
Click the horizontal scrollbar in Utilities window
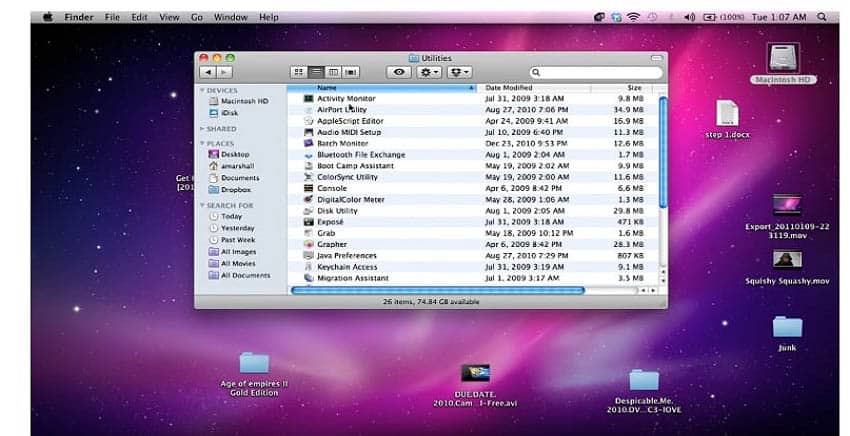pos(437,291)
